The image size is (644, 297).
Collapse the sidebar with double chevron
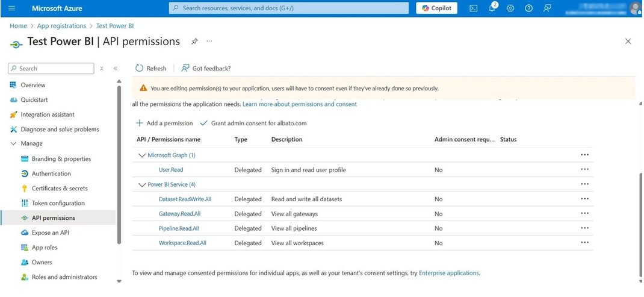[116, 69]
